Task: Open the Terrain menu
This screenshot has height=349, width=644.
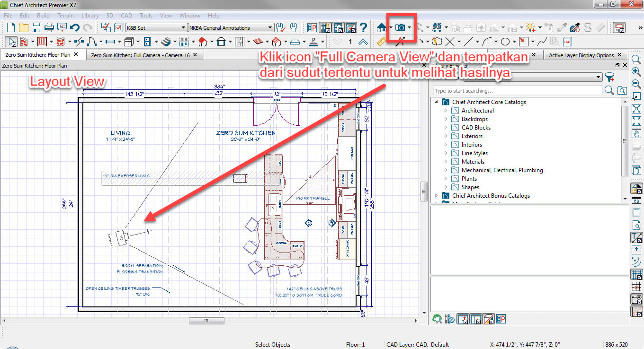Action: [65, 16]
